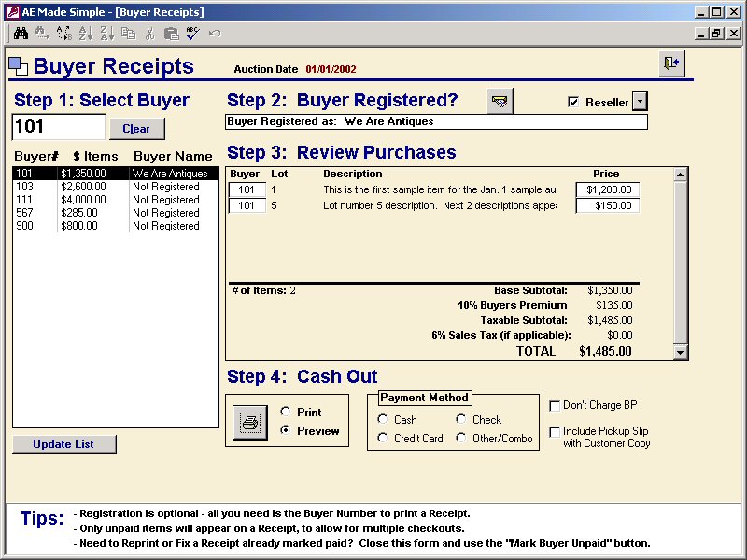Click the Buyer field for lot 1
The image size is (747, 560).
tap(247, 189)
